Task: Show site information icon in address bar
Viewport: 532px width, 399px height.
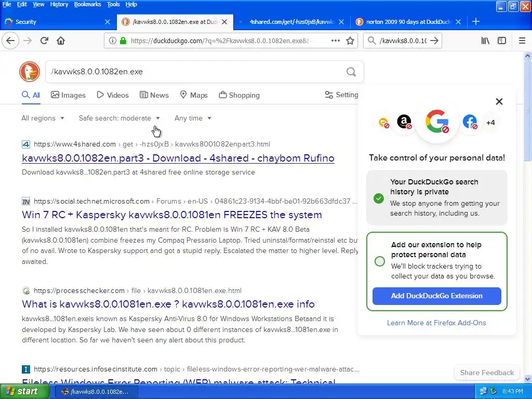Action: 112,41
